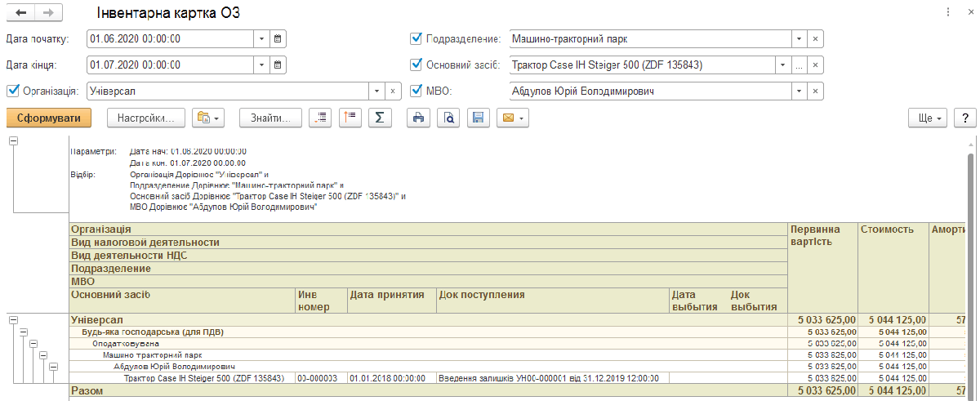Click the Док выбытия column header
Image resolution: width=980 pixels, height=401 pixels.
[x=754, y=301]
